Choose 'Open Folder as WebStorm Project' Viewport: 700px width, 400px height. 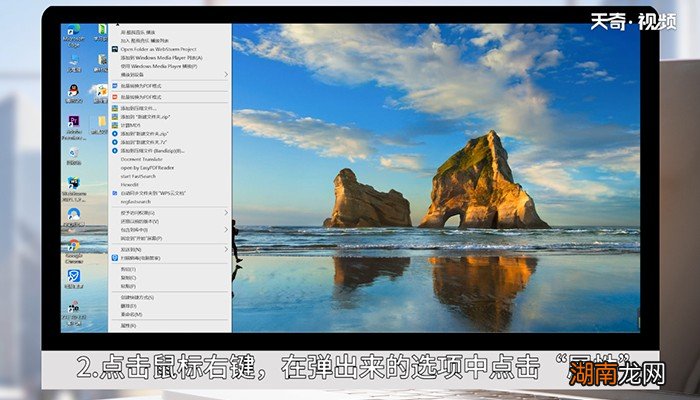click(160, 49)
